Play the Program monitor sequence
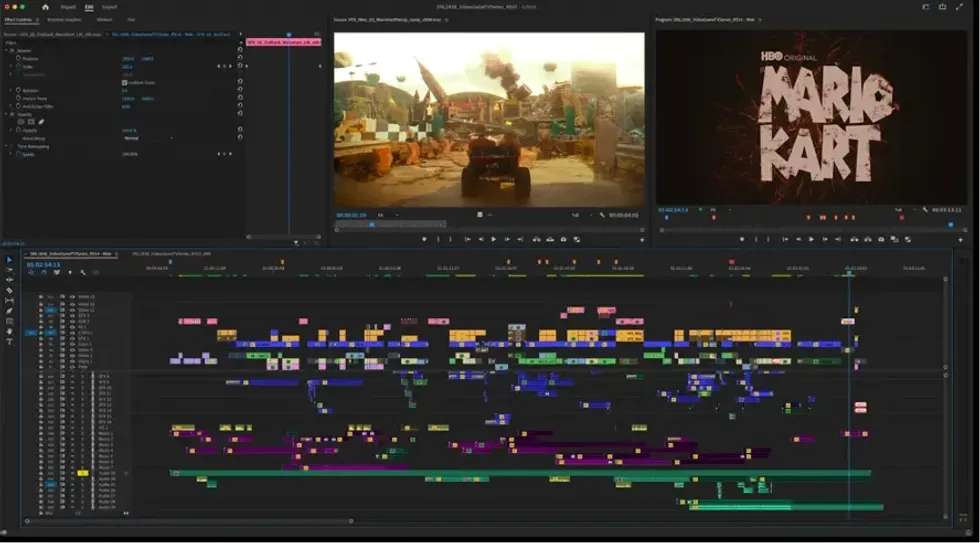980x543 pixels. [811, 239]
